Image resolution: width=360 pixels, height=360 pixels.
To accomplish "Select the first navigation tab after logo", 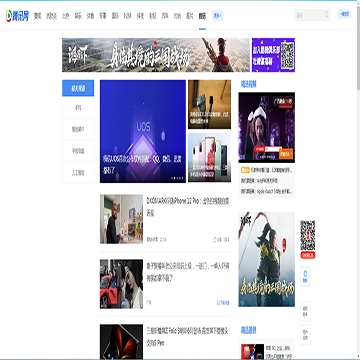I will 37,16.
